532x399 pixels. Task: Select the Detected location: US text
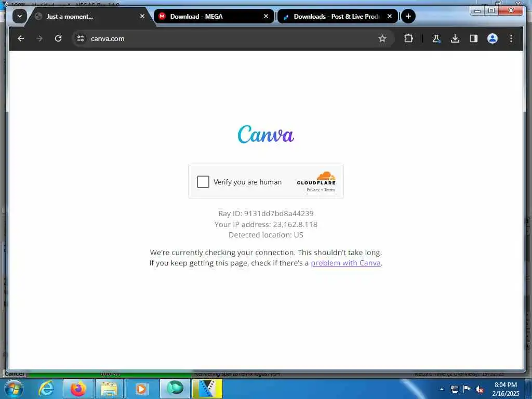tap(265, 235)
